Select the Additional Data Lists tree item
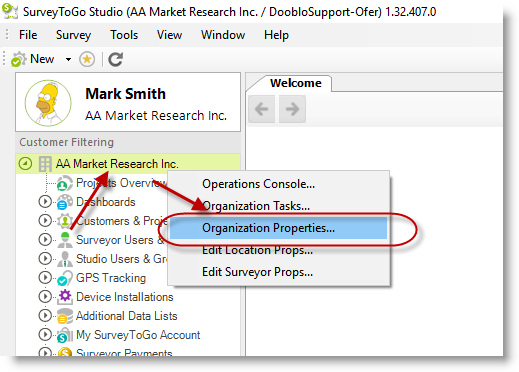Viewport: 519px width, 372px height. (127, 316)
